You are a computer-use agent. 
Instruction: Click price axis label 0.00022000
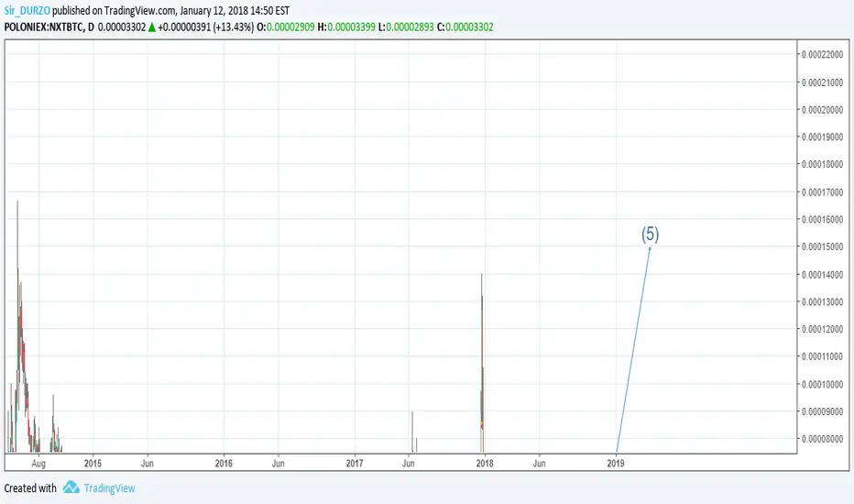[823, 54]
